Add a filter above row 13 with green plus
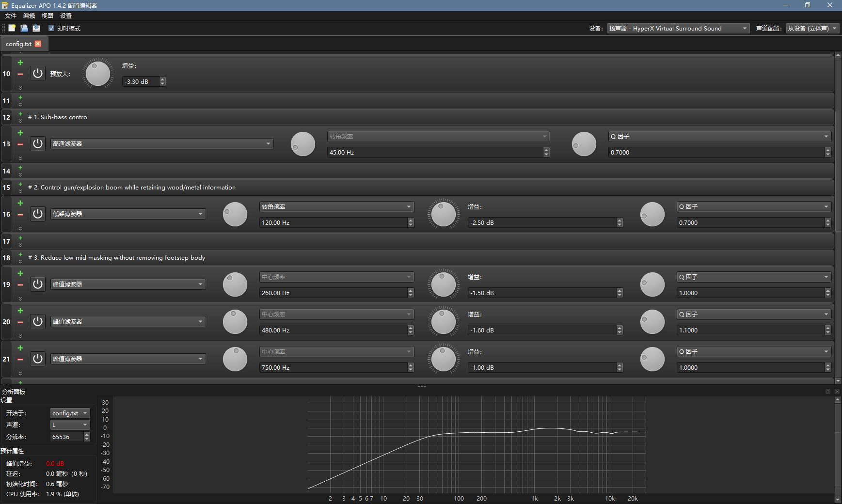The width and height of the screenshot is (842, 504). [x=20, y=133]
